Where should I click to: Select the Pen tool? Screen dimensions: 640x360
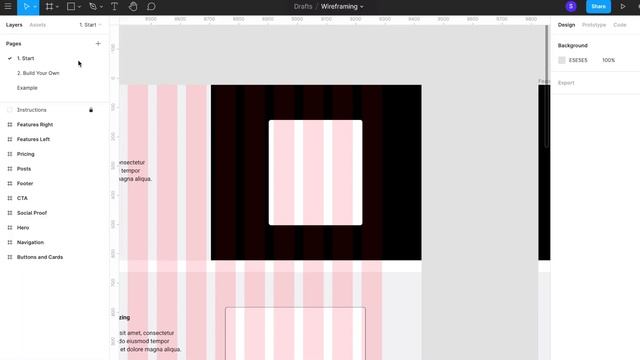pyautogui.click(x=93, y=7)
